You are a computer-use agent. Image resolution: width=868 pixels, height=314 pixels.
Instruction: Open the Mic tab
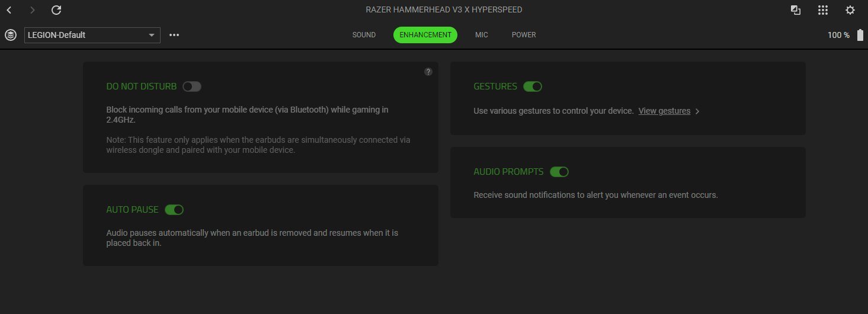482,35
